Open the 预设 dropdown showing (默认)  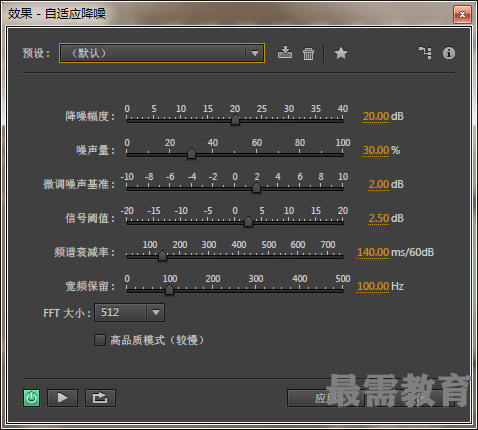(x=162, y=53)
